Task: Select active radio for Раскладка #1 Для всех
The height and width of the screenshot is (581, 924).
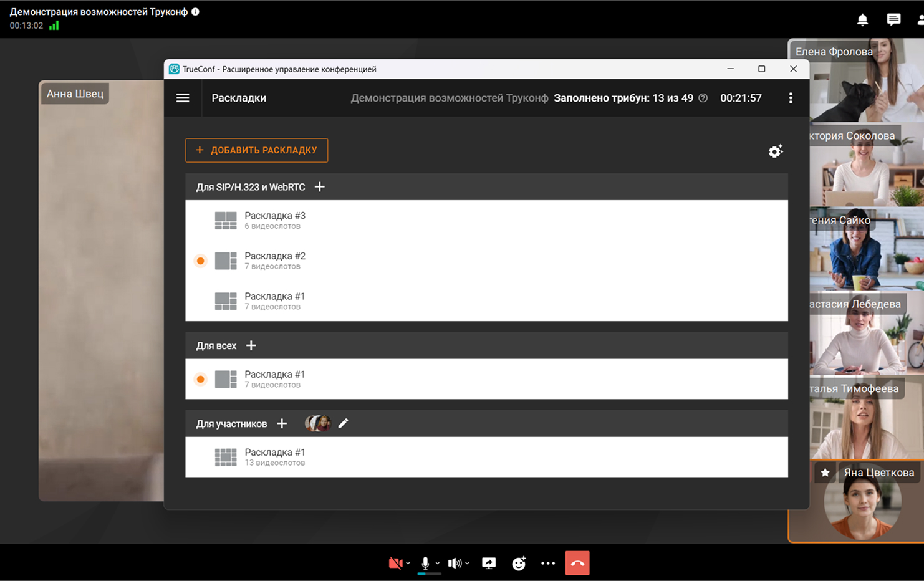Action: [200, 379]
